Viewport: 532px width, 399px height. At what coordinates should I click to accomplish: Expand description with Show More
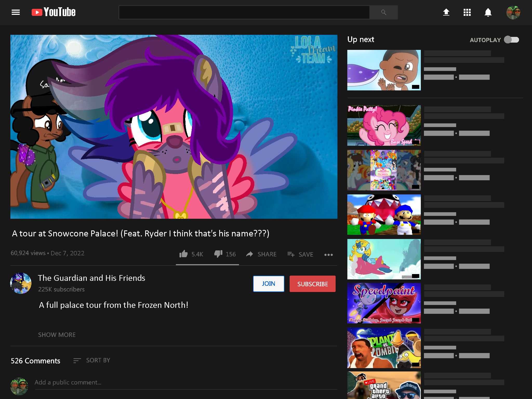pyautogui.click(x=57, y=335)
